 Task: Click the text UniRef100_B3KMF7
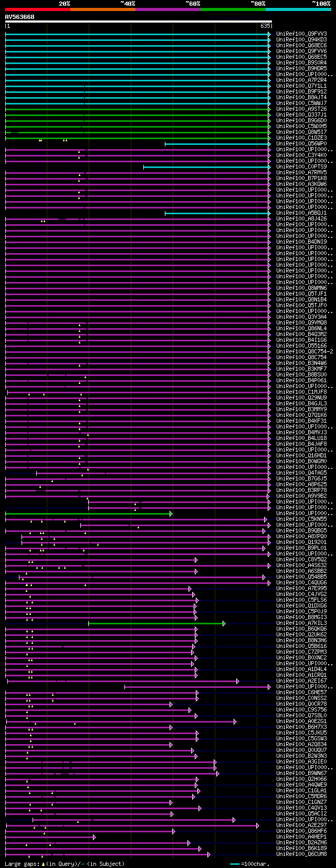[301, 369]
